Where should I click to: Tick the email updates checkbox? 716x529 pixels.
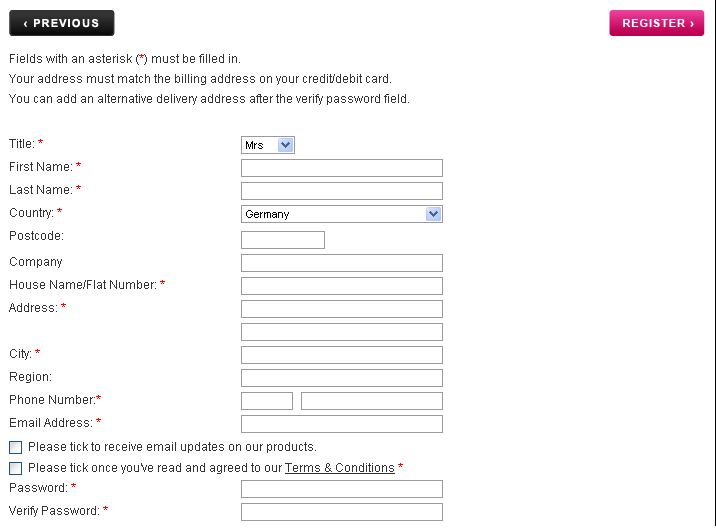[x=15, y=447]
